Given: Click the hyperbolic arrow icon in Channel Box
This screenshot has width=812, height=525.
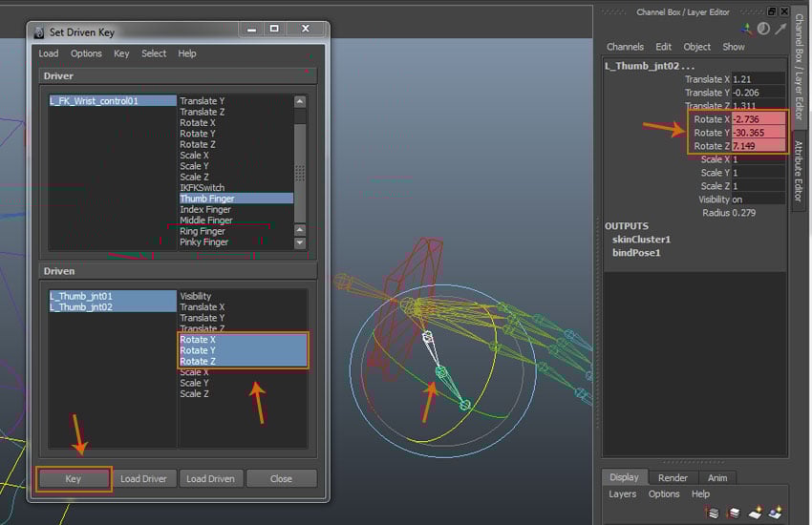Looking at the screenshot, I should coord(779,29).
